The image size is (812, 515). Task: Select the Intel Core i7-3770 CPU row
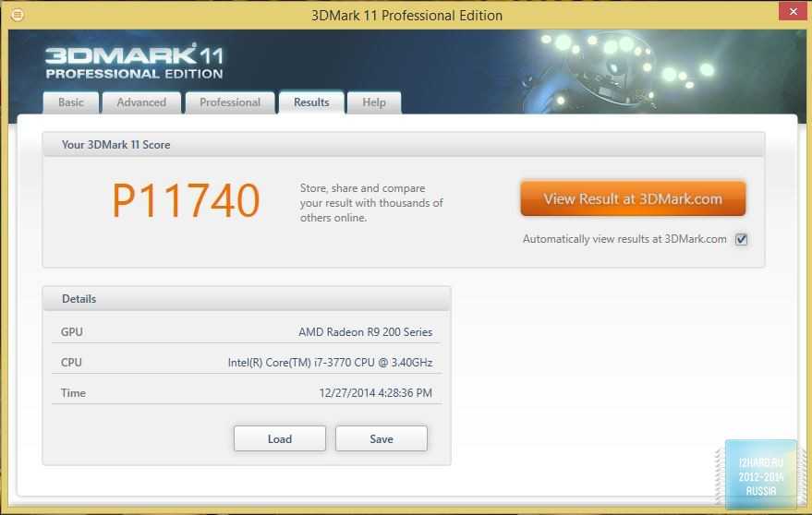tap(247, 363)
